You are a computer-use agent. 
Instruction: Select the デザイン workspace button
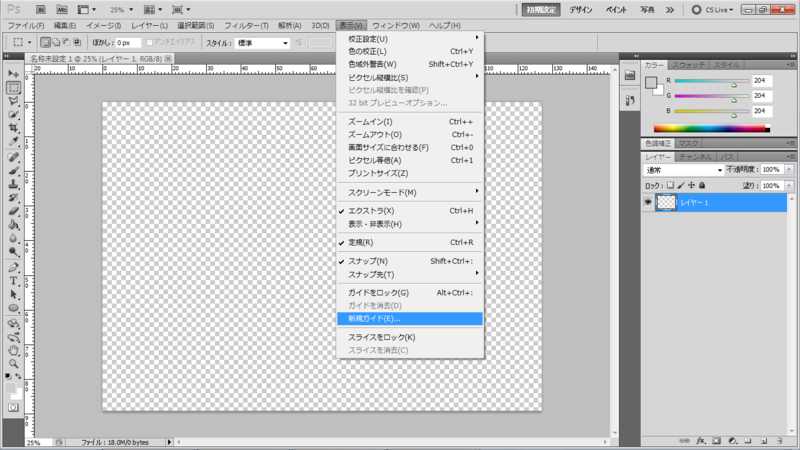[x=581, y=10]
